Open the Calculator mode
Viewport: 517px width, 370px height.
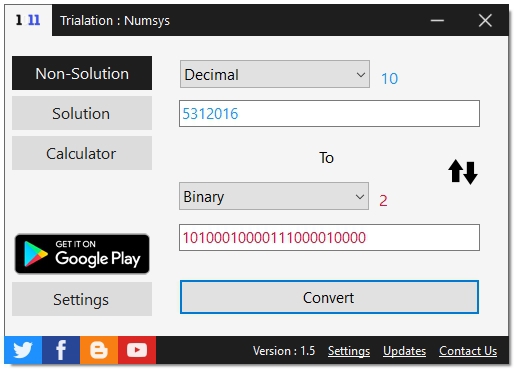tap(82, 153)
